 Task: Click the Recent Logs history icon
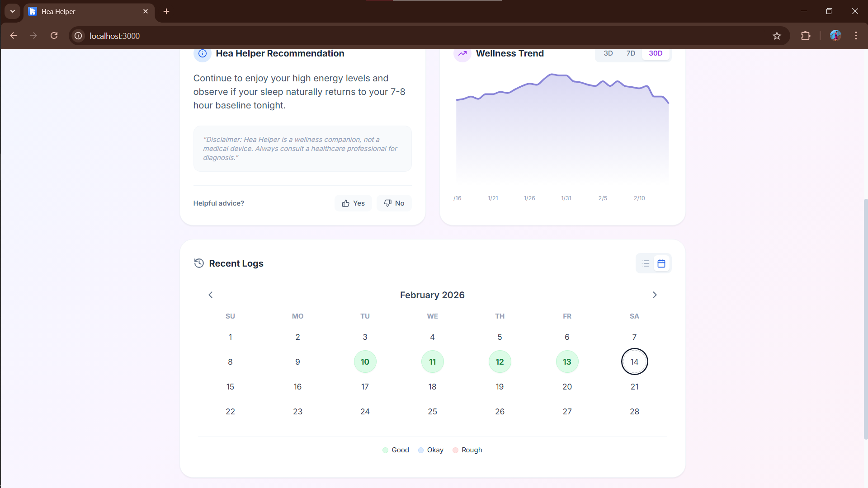tap(199, 263)
